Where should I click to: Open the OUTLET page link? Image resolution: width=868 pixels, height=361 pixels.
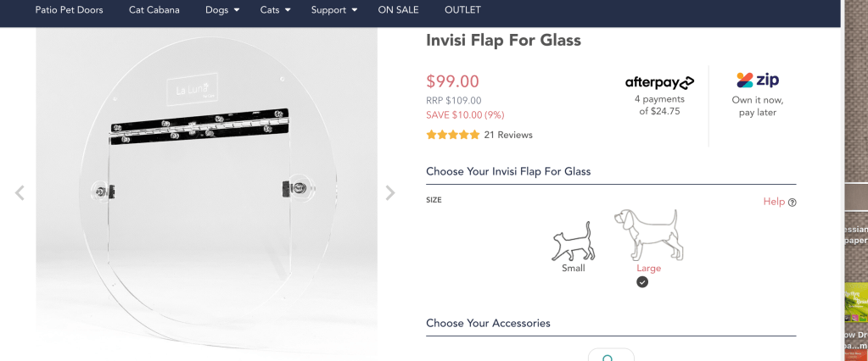(x=462, y=10)
